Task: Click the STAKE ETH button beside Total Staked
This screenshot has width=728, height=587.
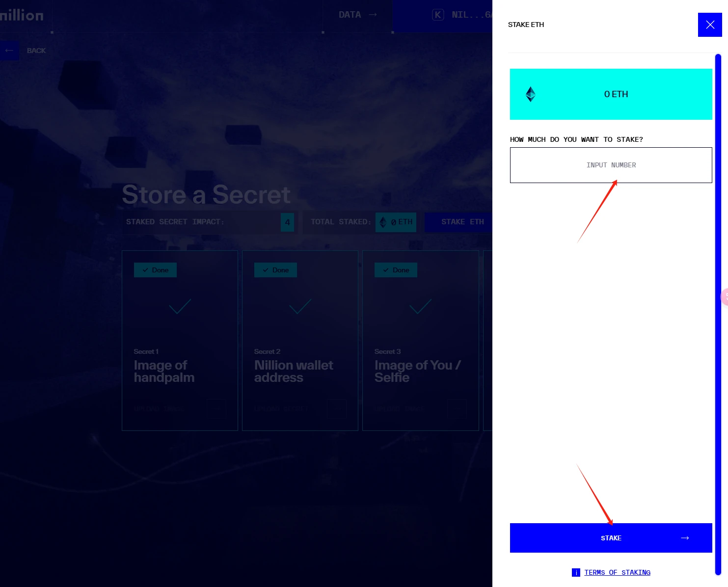Action: [x=462, y=222]
